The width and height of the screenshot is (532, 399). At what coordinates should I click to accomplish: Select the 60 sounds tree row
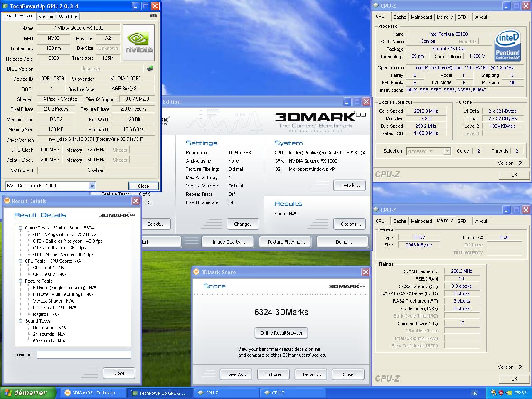tap(49, 341)
